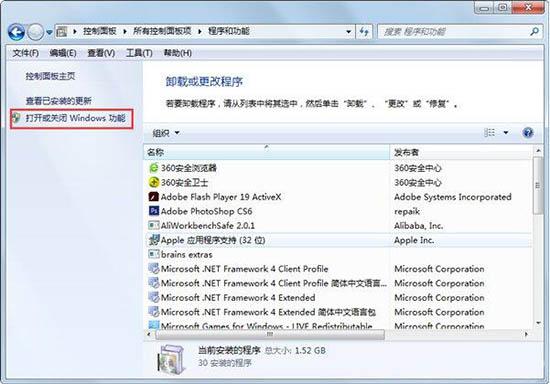The height and width of the screenshot is (384, 550).
Task: Open recent pages dropdown beside Forward button
Action: tap(49, 32)
